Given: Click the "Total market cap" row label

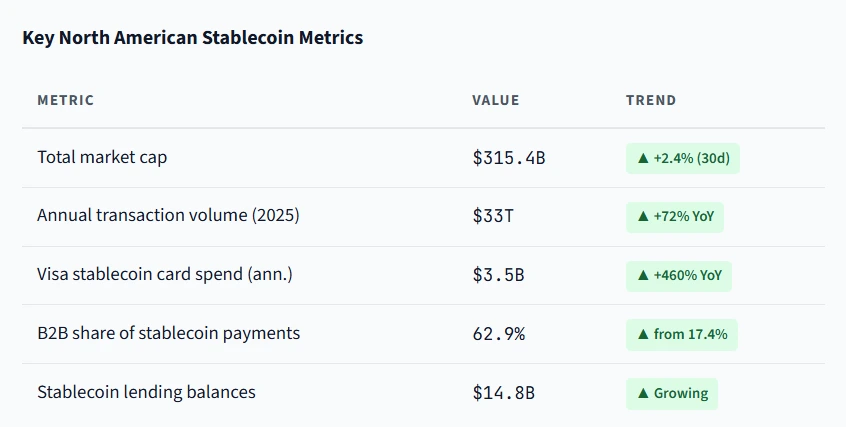Looking at the screenshot, I should [x=96, y=157].
